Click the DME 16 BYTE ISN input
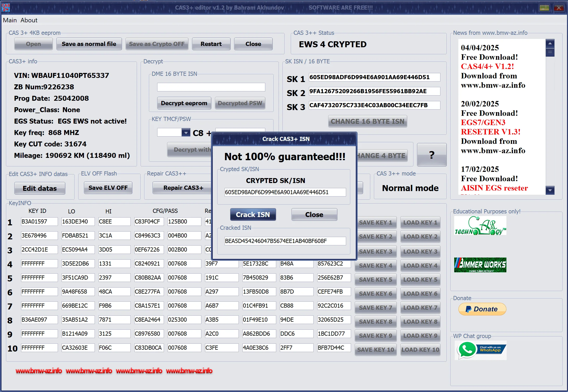Screen dimensions: 568x392 [x=211, y=87]
